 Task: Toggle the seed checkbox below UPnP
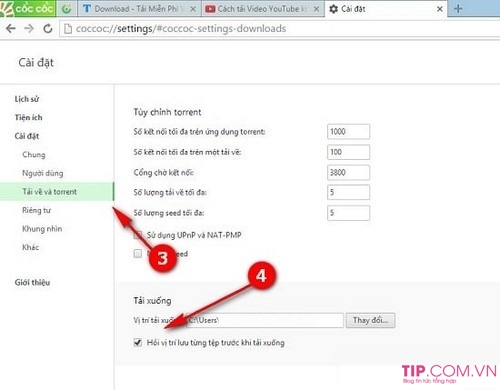point(138,254)
